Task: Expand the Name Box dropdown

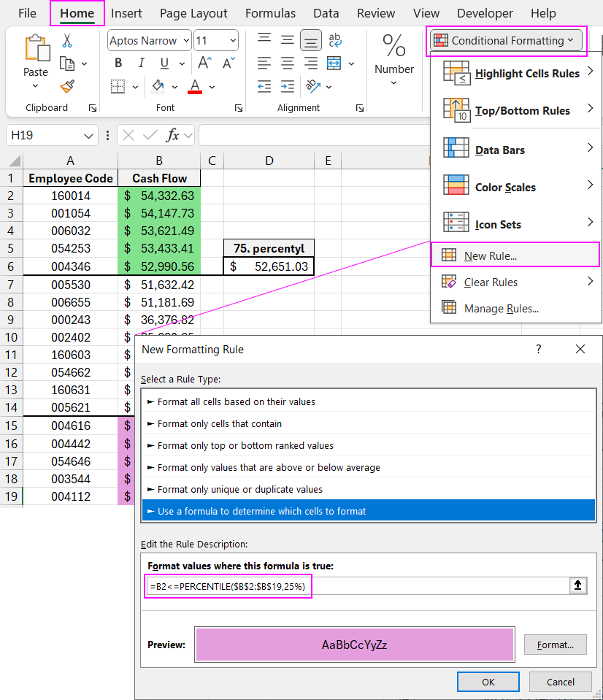Action: pyautogui.click(x=89, y=136)
